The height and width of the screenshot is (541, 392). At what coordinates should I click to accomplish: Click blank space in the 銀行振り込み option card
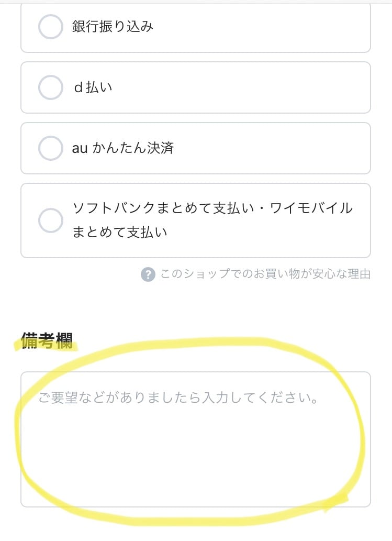tap(272, 27)
